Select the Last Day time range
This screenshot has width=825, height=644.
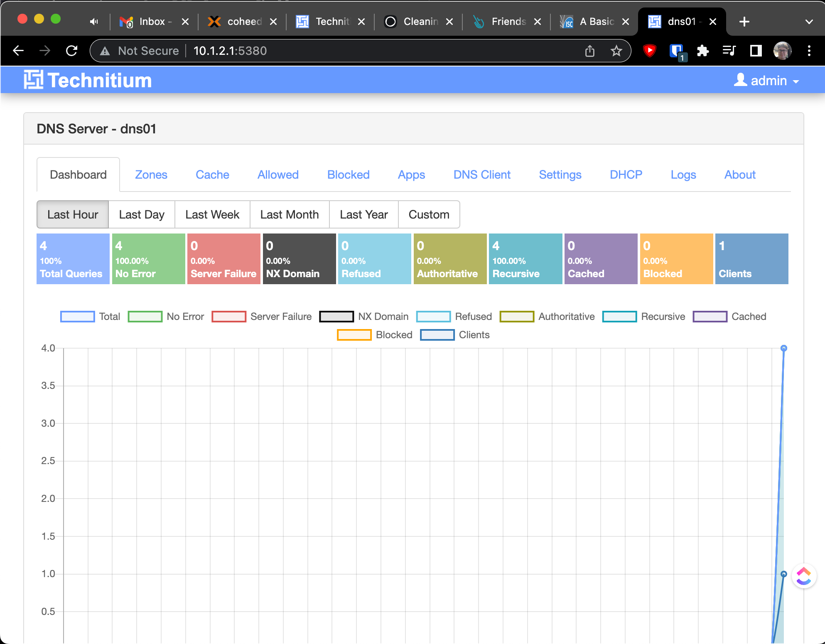141,214
